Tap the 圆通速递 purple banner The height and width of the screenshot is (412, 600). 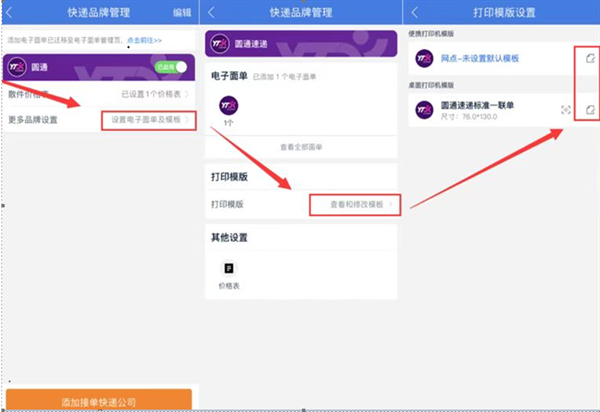[x=301, y=43]
